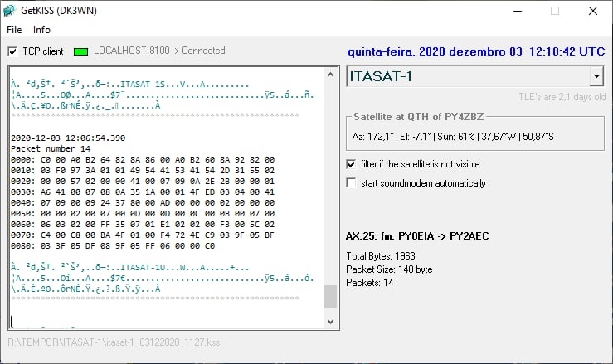Image resolution: width=613 pixels, height=364 pixels.
Task: Click hex row starting with 0050:
Action: (143, 213)
